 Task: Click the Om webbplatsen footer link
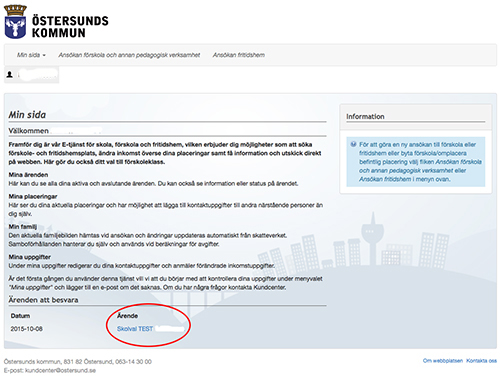pos(443,361)
